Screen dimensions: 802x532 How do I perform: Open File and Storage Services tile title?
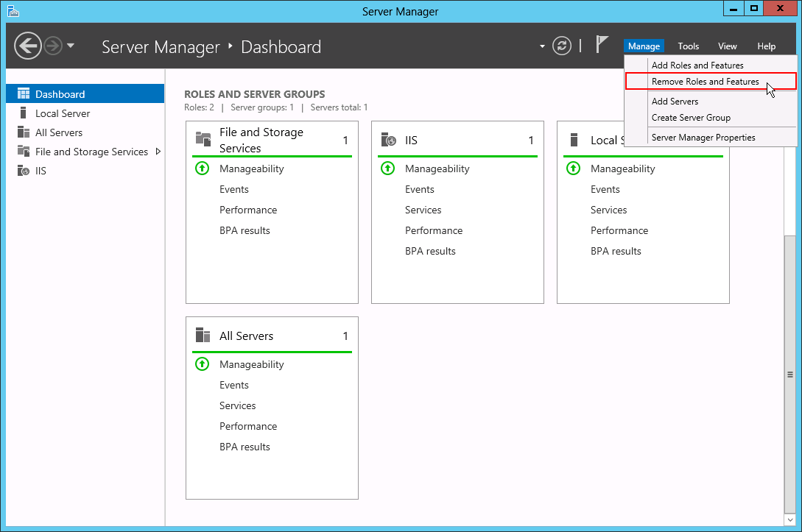coord(261,140)
